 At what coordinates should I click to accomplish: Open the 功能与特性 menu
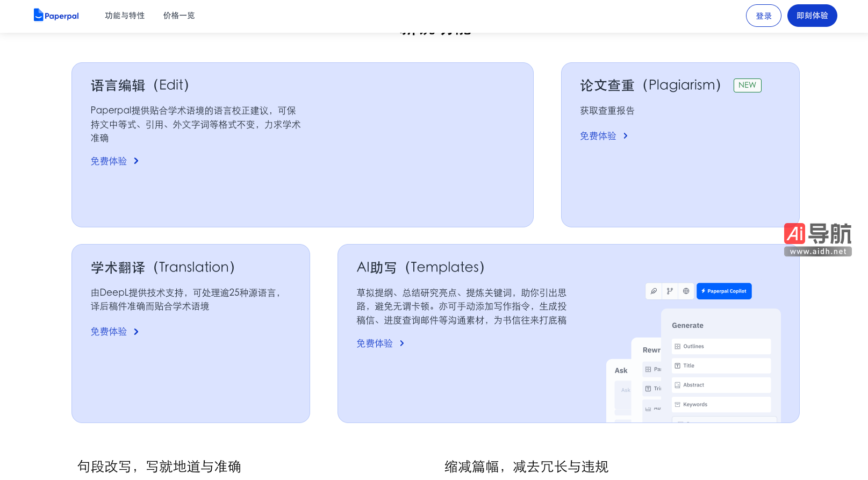tap(125, 16)
